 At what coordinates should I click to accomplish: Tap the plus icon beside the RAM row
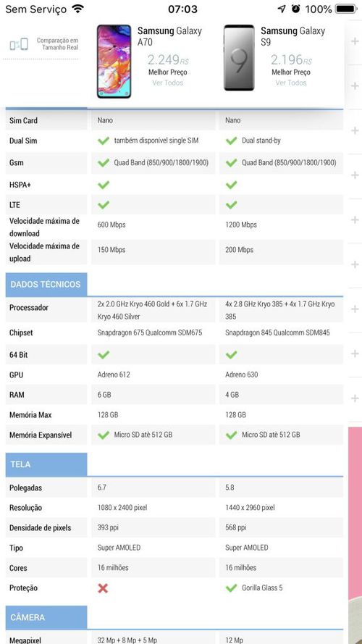click(355, 398)
